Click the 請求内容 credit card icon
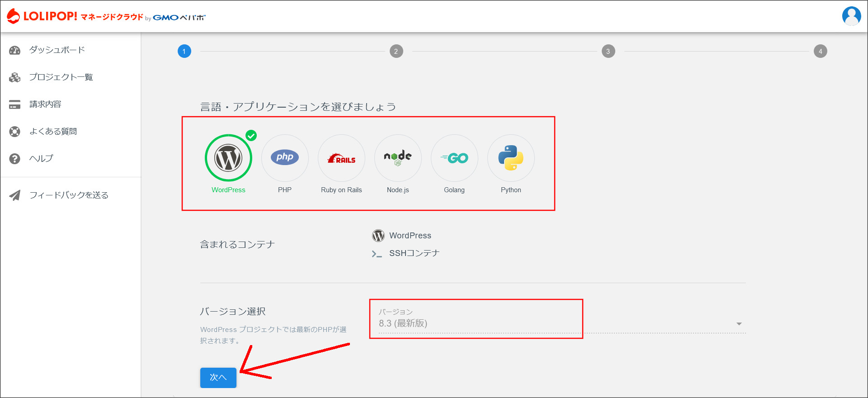 click(15, 104)
